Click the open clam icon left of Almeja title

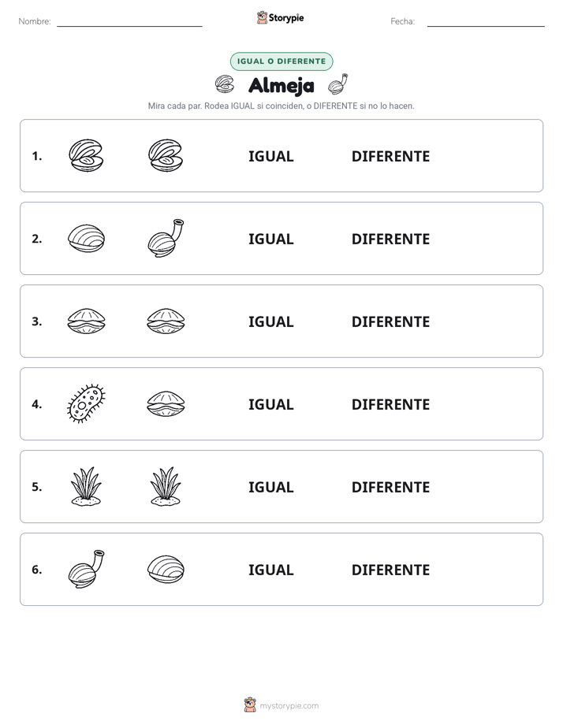point(225,84)
